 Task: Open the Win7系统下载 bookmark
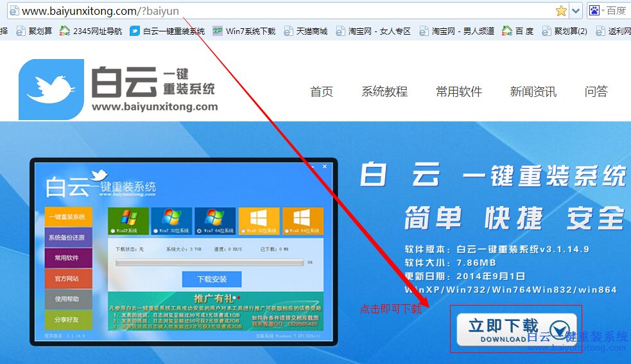(244, 31)
